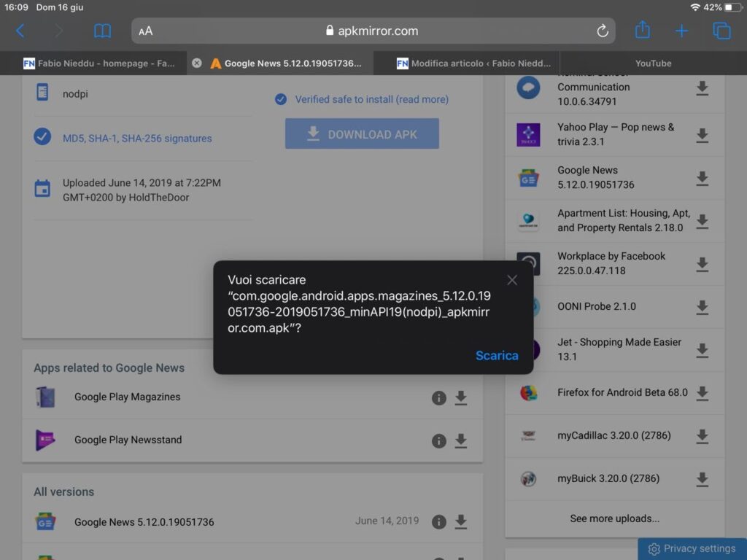Close the Google News tab
Viewport: 747px width, 560px height.
(197, 63)
